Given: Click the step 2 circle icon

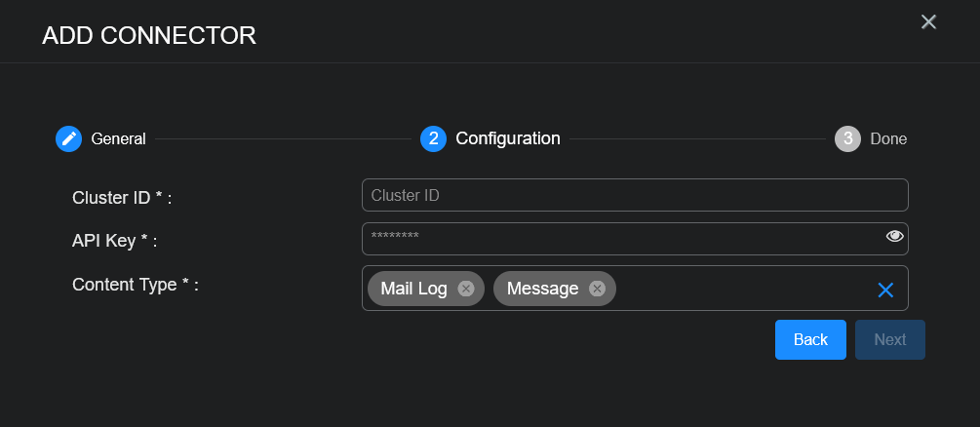Looking at the screenshot, I should [x=433, y=138].
